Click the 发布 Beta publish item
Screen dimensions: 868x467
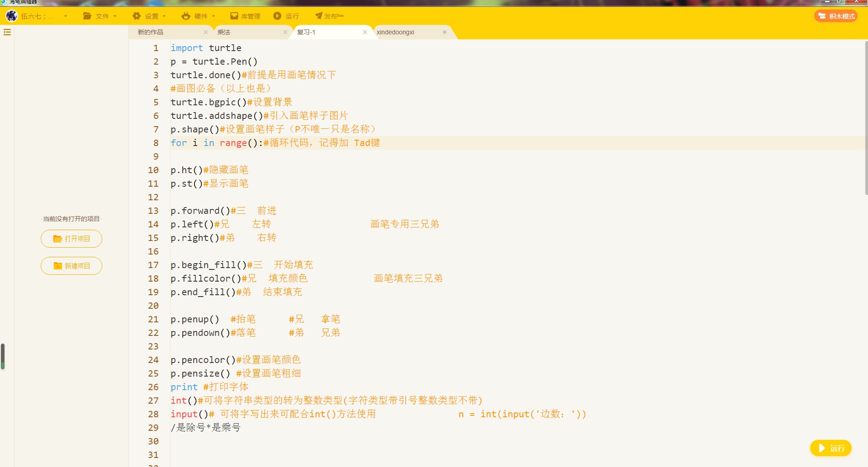(329, 16)
